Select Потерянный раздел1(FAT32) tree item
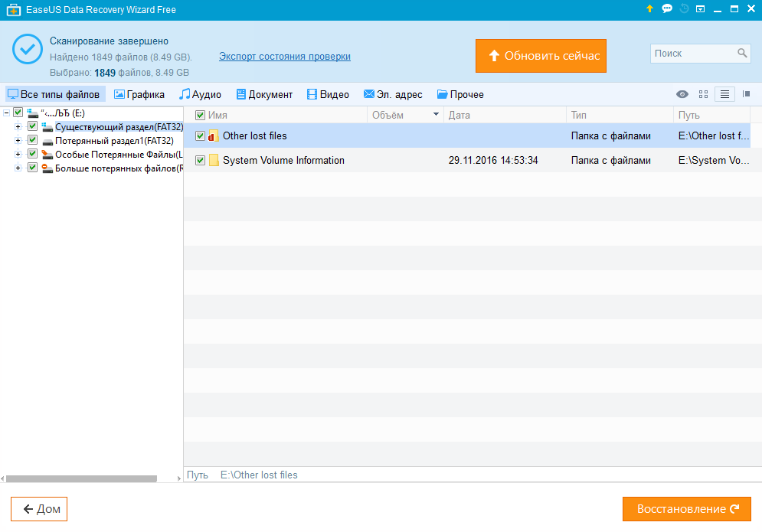Screen dimensions: 762x532 114,141
